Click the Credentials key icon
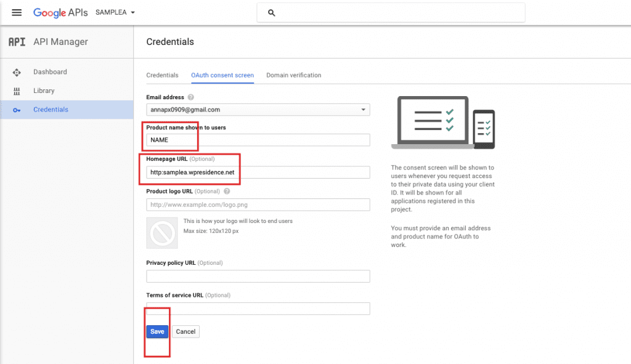 pyautogui.click(x=17, y=110)
